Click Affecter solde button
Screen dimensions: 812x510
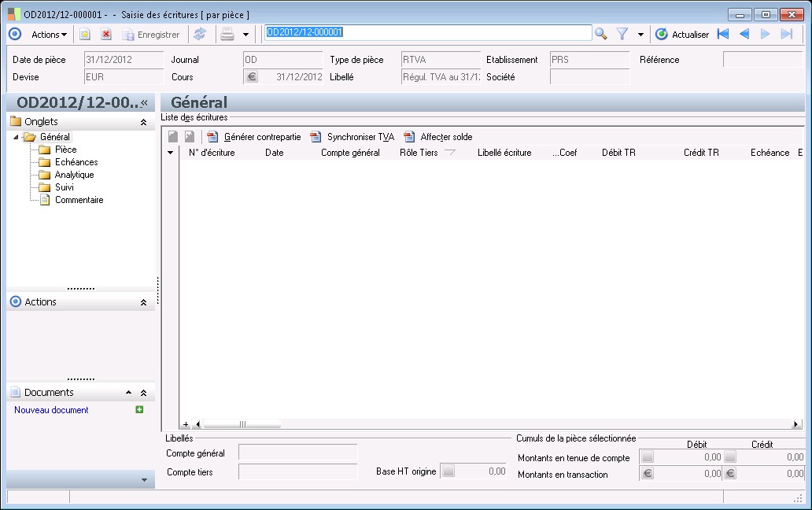click(438, 137)
